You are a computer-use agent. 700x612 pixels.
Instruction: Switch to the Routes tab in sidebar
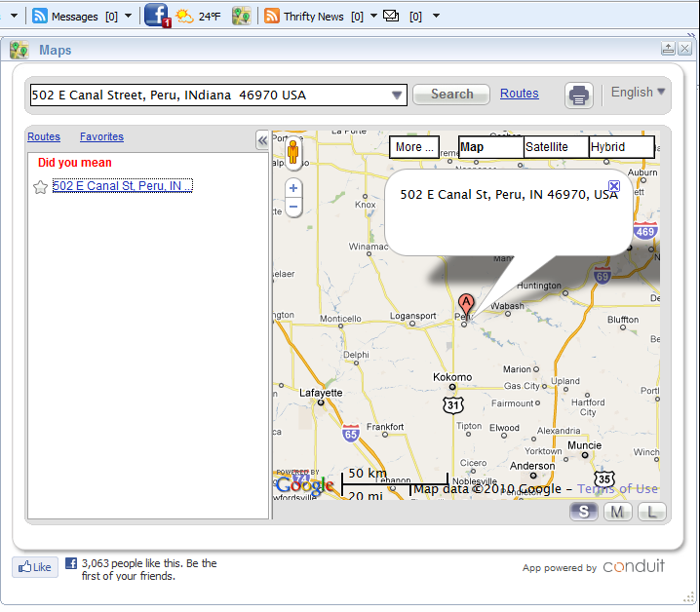[44, 136]
